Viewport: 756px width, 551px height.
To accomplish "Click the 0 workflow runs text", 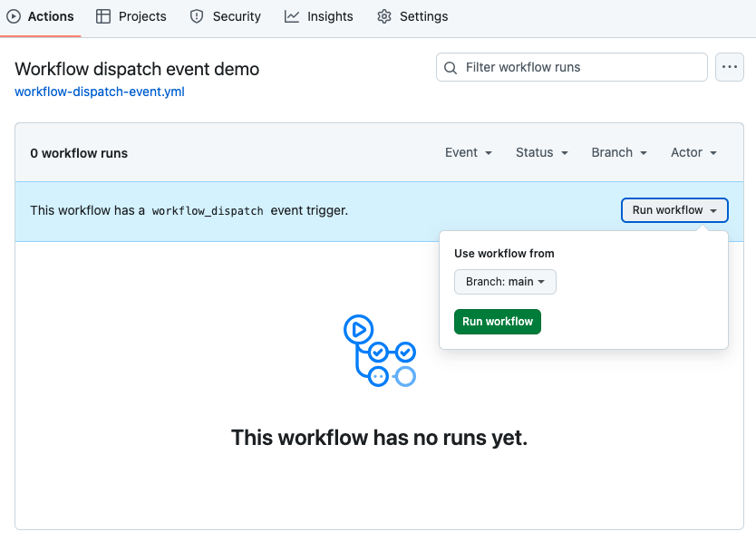I will point(79,153).
